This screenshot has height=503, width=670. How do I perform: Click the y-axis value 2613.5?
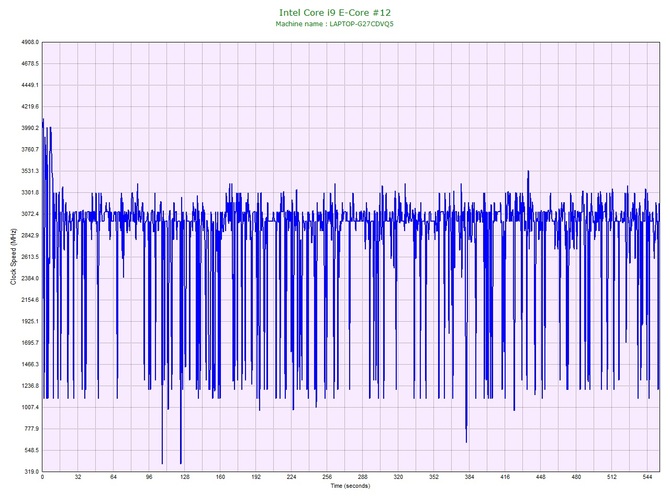click(x=30, y=257)
